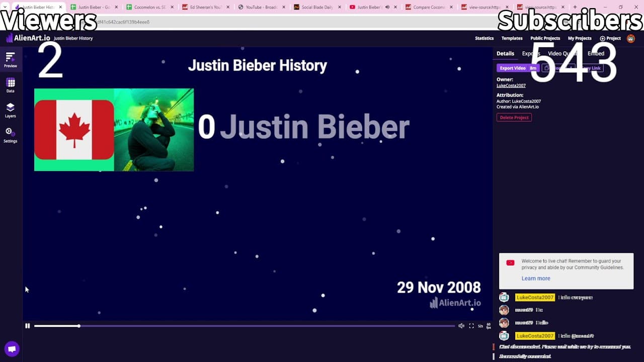The height and width of the screenshot is (362, 644).
Task: Click Learn more in live chat notice
Action: point(536,279)
